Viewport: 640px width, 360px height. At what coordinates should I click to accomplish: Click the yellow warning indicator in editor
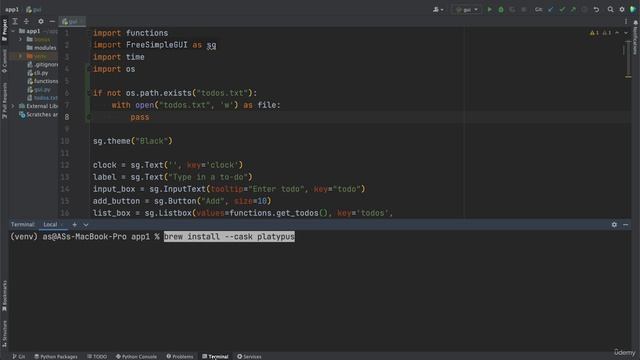594,33
